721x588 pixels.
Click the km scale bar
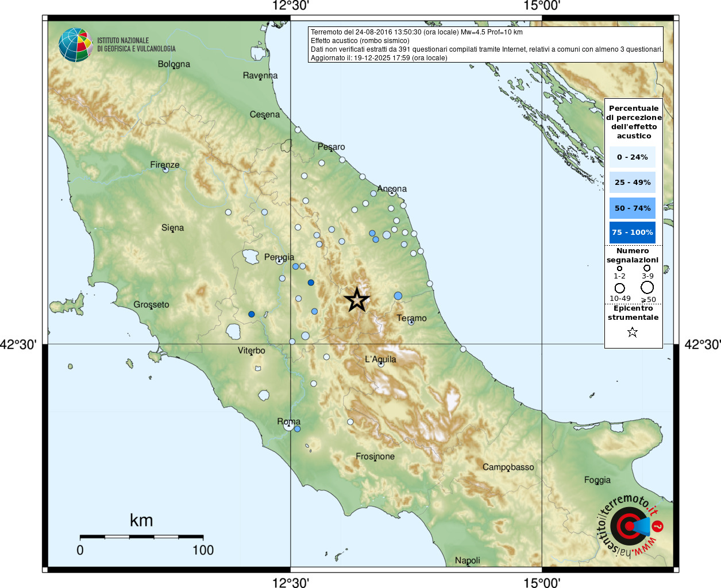141,537
